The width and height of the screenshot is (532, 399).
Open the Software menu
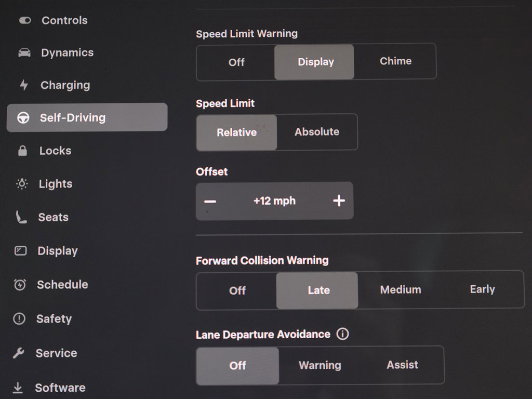point(60,388)
